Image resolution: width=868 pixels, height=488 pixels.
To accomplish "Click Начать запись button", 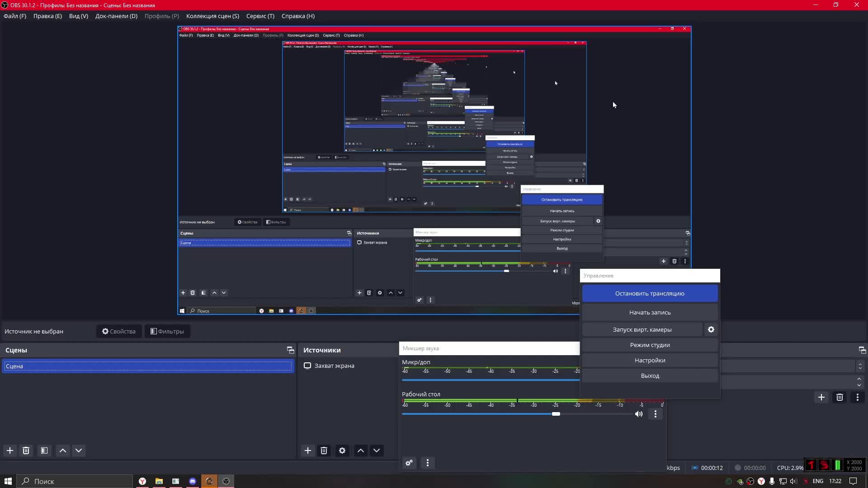I will point(650,312).
